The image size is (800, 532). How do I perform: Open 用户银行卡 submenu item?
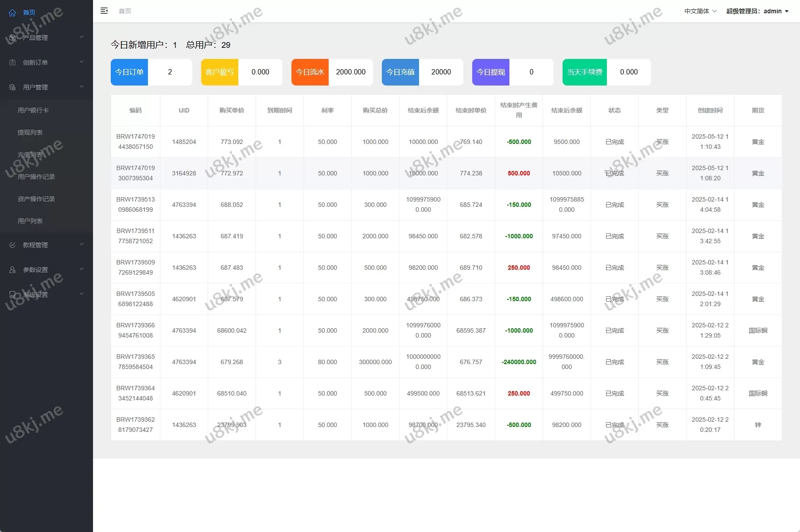tap(33, 110)
